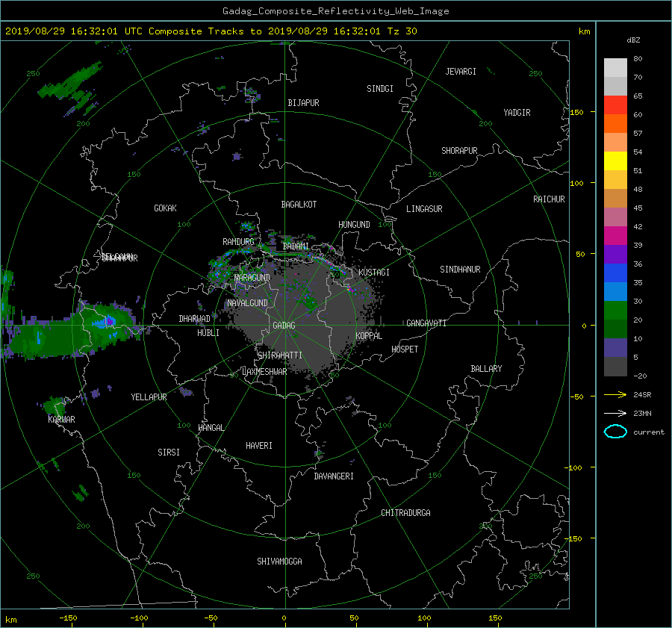This screenshot has width=672, height=628.
Task: Click the SHIVAMOGGA city label
Action: (279, 562)
